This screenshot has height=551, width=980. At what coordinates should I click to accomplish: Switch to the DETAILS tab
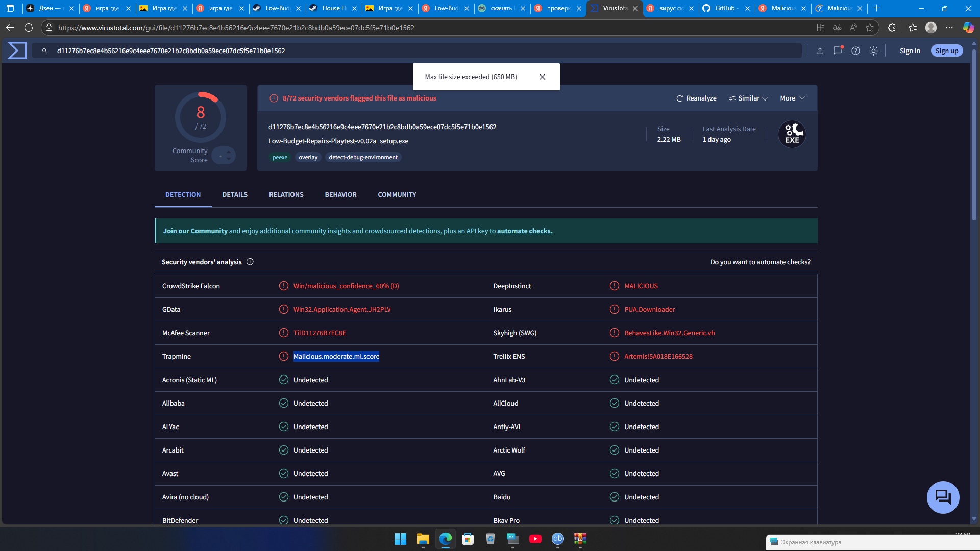coord(235,195)
